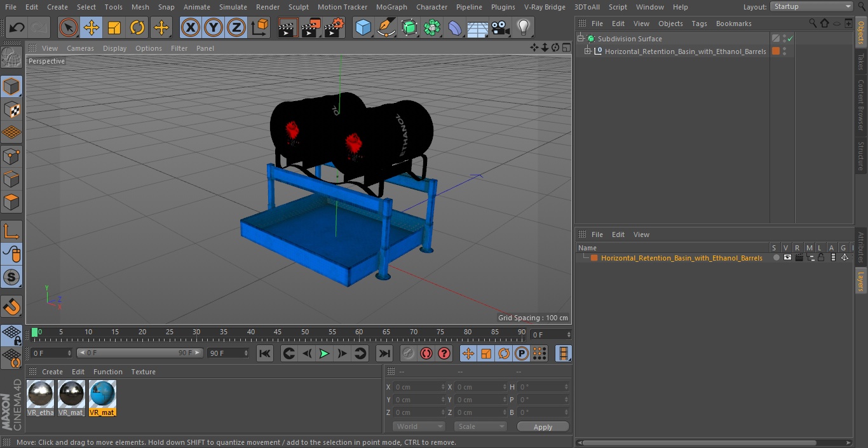Toggle Subdivision Surface enabled checkmark
Viewport: 868px width, 448px height.
[790, 39]
